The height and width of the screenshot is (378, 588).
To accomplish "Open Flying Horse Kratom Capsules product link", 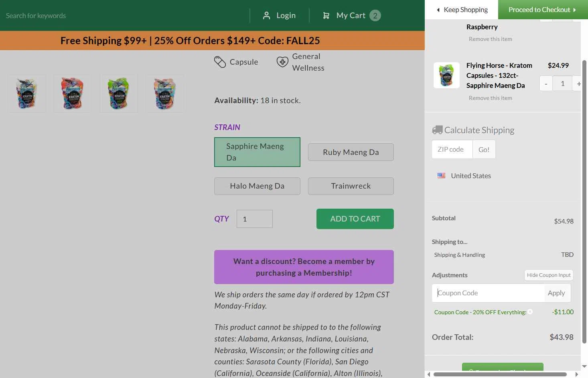I will [x=499, y=75].
